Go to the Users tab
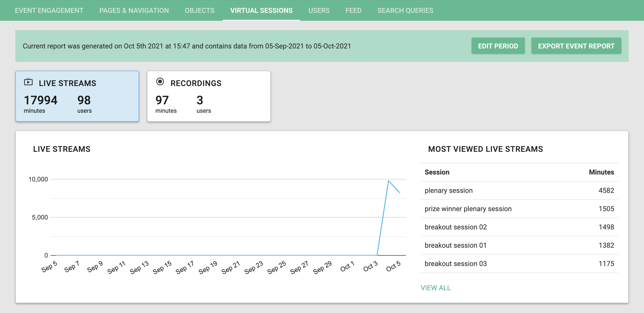Screen dimensions: 644x313 point(319,10)
